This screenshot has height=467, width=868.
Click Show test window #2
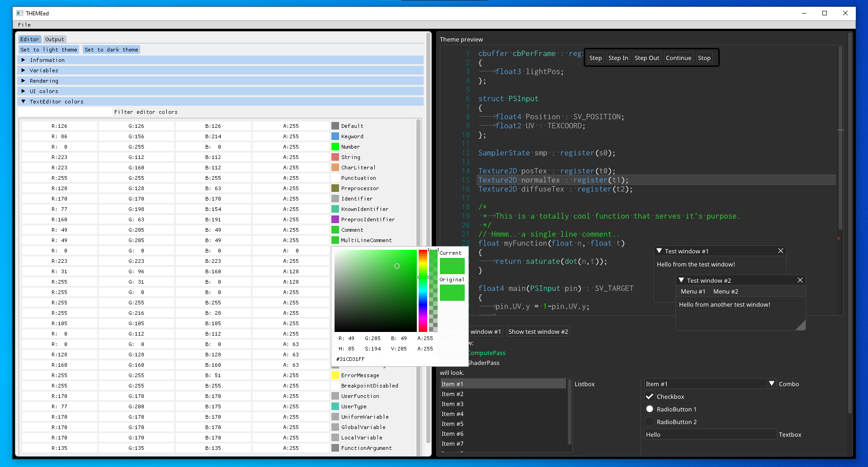(538, 332)
